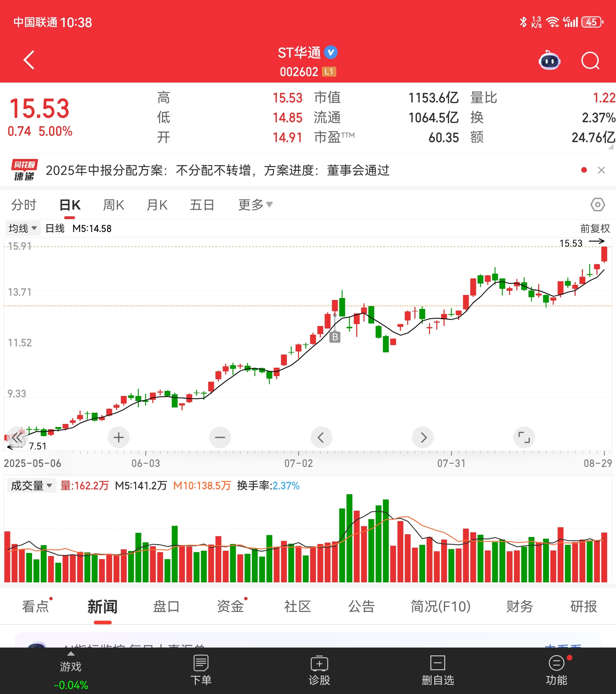Close the news ticker banner
Viewport: 616px width, 694px height.
[601, 170]
